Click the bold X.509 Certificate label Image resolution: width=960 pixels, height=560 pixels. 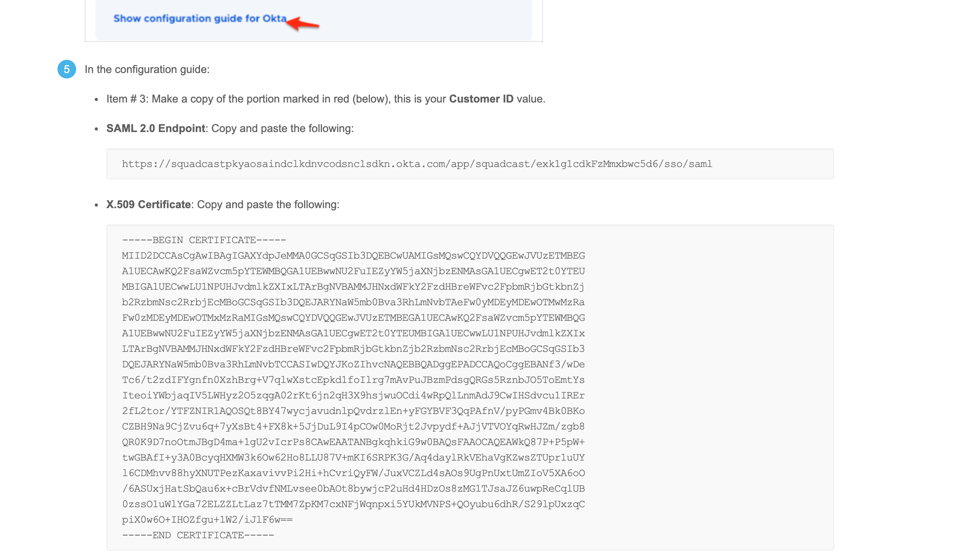[x=148, y=205]
